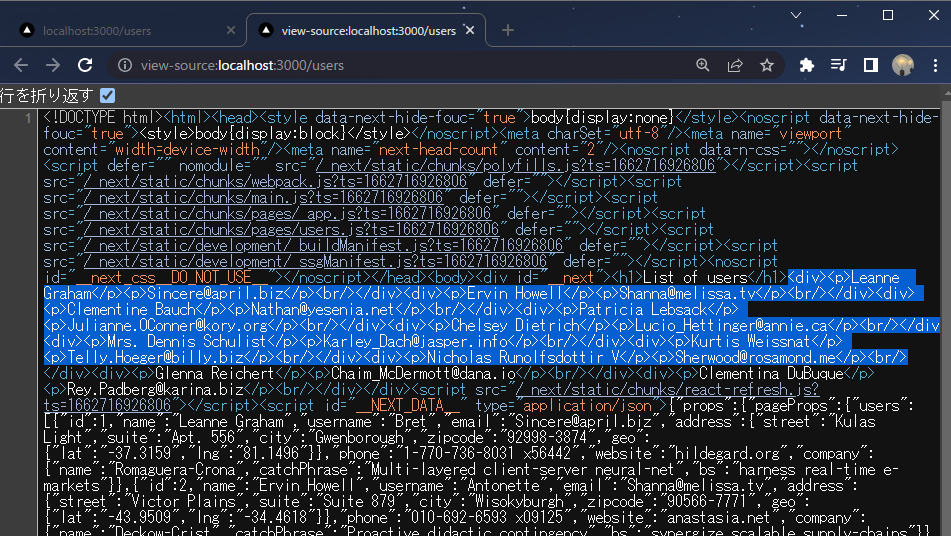Open the zoom magnifier icon in address bar

point(703,65)
